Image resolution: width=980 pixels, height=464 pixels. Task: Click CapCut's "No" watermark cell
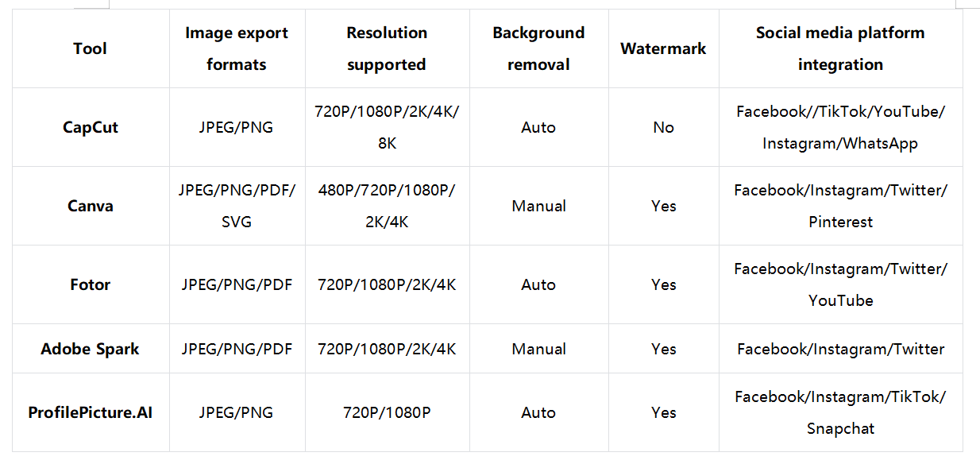663,127
